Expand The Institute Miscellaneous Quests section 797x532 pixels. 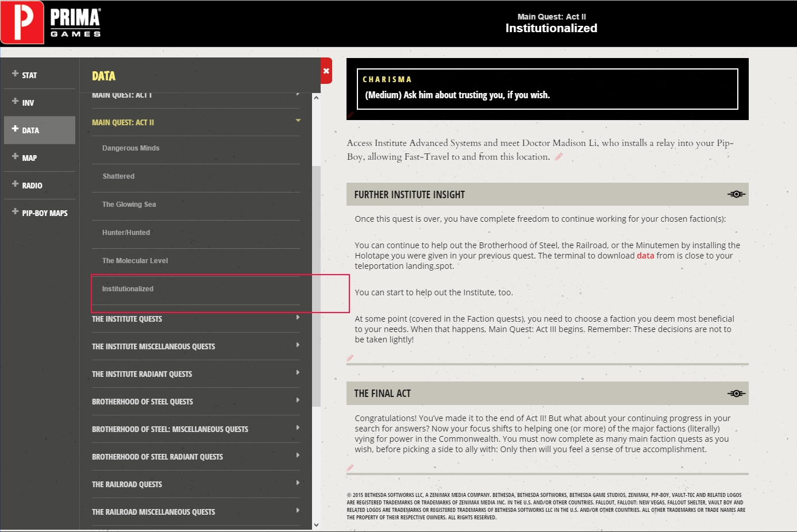click(196, 346)
